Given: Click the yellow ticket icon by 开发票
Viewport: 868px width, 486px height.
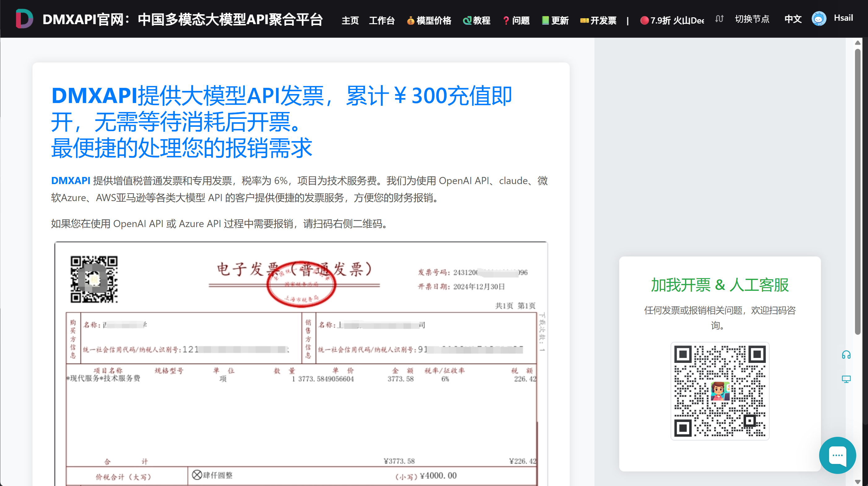Looking at the screenshot, I should 584,21.
